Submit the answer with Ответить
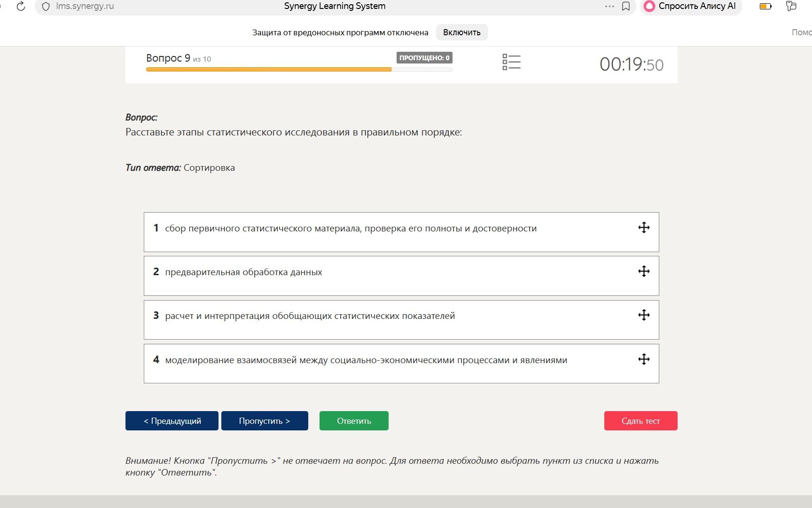812x508 pixels. pyautogui.click(x=354, y=421)
